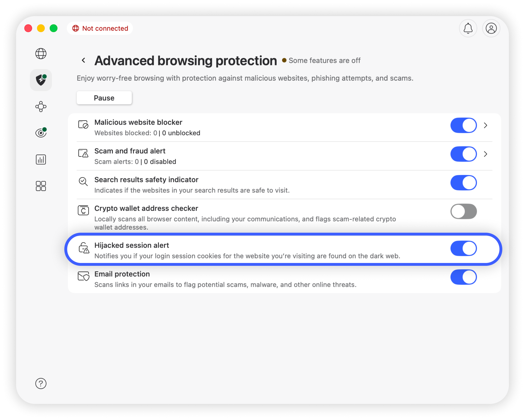Open the statistics bar chart sidebar icon
525x420 pixels.
coord(41,159)
